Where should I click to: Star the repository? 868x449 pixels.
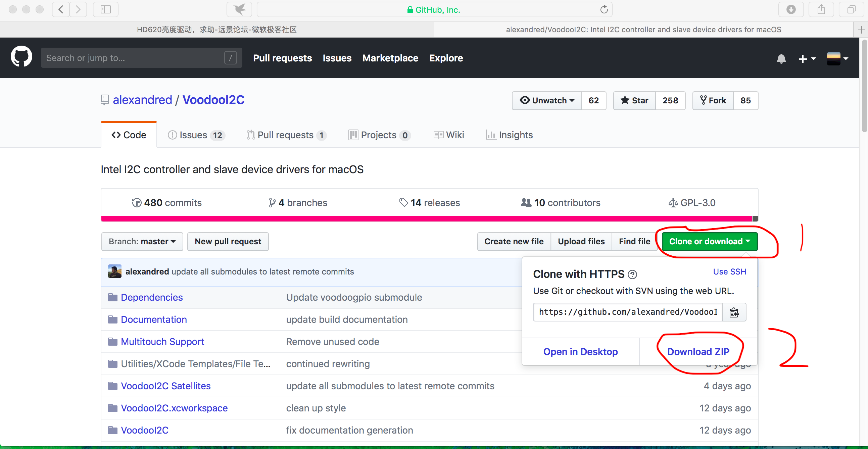click(634, 100)
